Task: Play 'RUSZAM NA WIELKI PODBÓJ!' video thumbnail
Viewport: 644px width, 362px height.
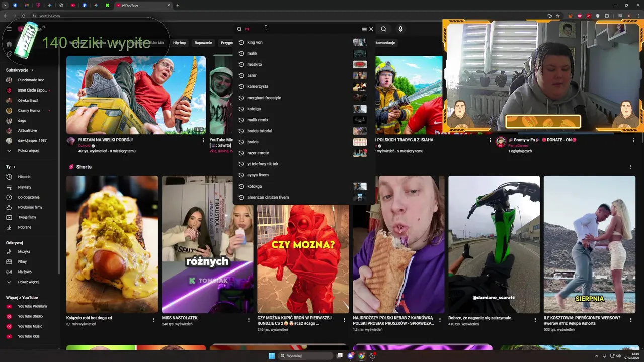Action: tap(136, 95)
